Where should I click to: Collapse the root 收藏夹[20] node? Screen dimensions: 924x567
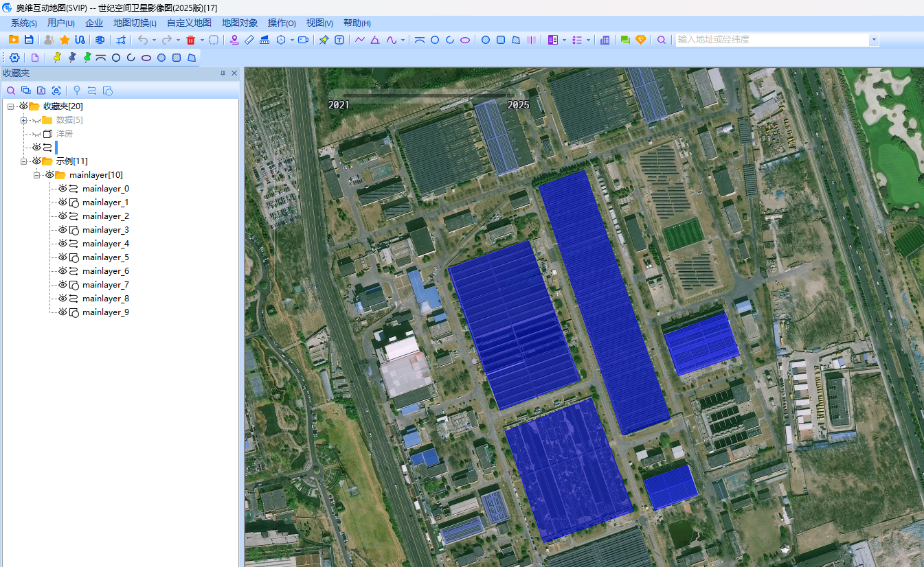(x=11, y=106)
